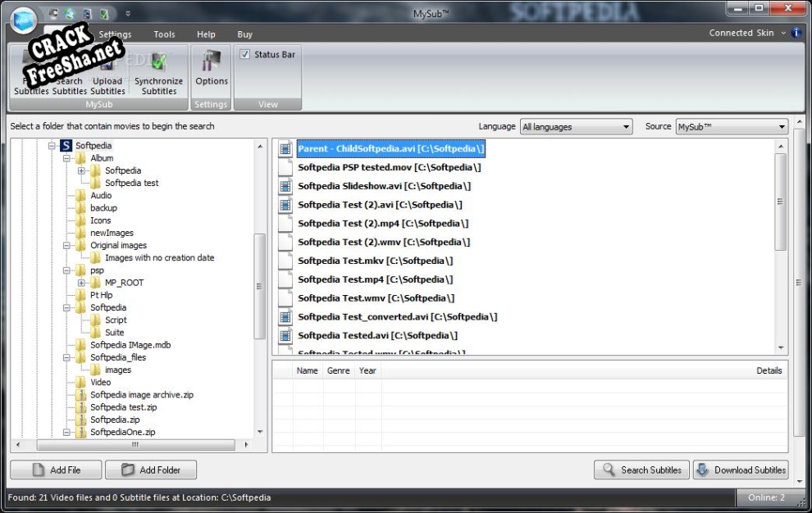Image resolution: width=812 pixels, height=513 pixels.
Task: Click the info icon beside Connected Skin
Action: click(796, 34)
